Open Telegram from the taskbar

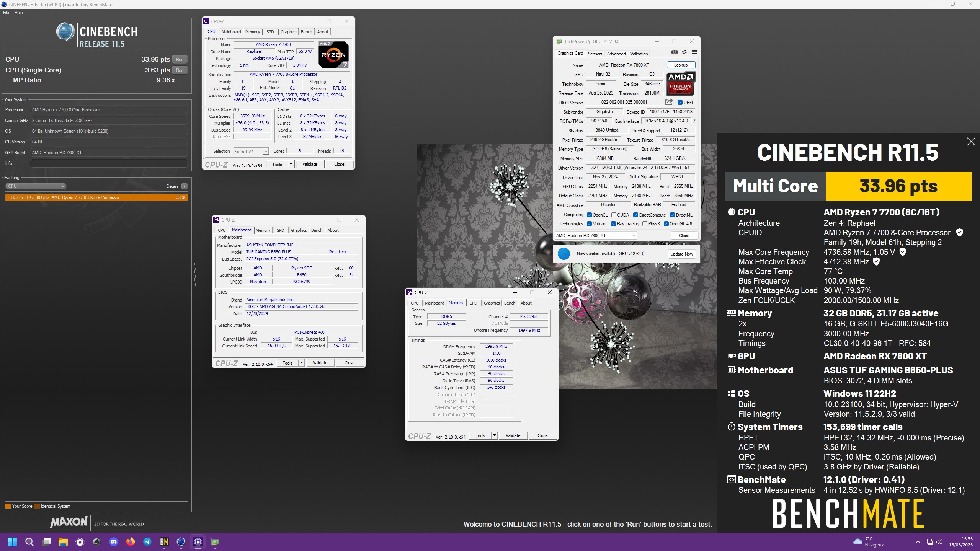click(x=147, y=542)
